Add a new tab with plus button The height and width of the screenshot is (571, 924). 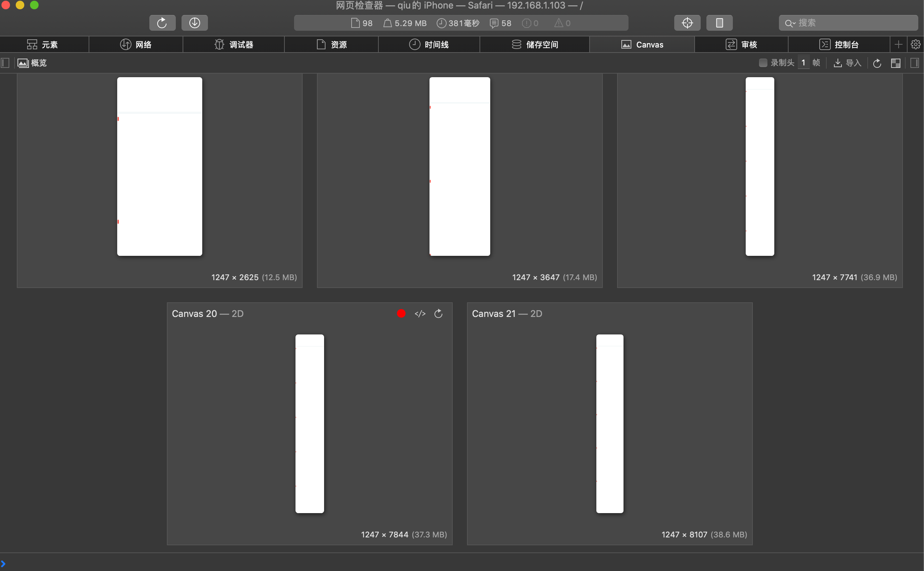898,45
